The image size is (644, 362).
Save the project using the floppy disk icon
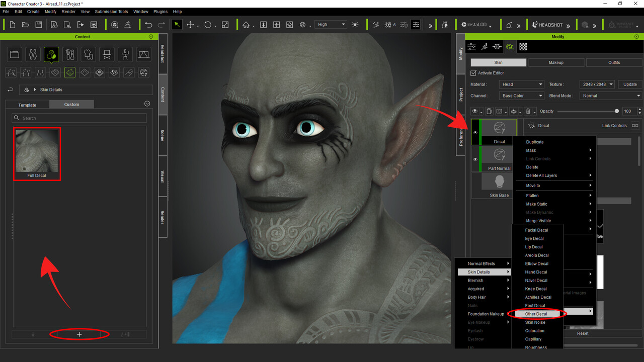[38, 25]
